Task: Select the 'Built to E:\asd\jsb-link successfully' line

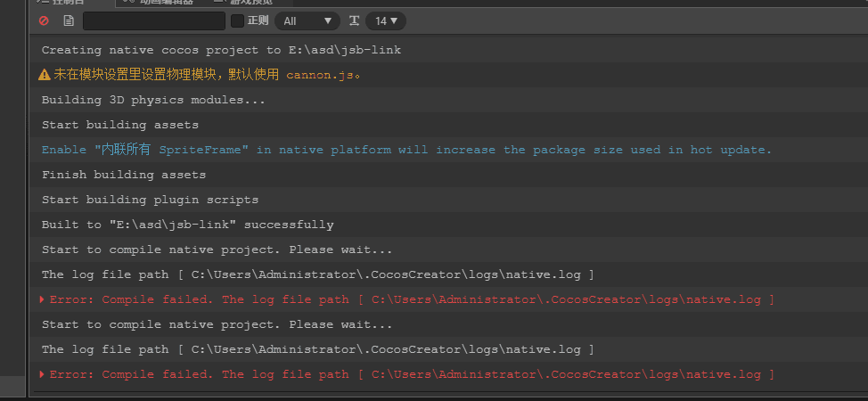Action: coord(187,225)
